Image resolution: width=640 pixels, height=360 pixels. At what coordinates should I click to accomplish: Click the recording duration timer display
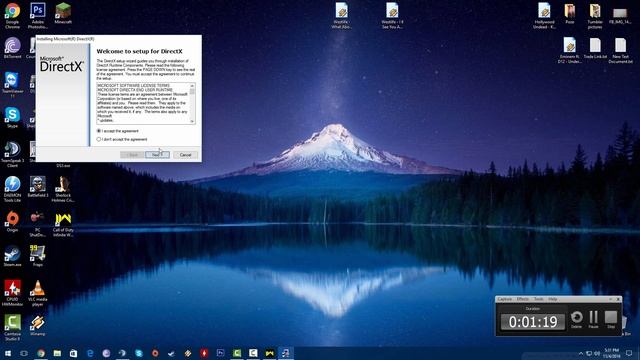(533, 322)
